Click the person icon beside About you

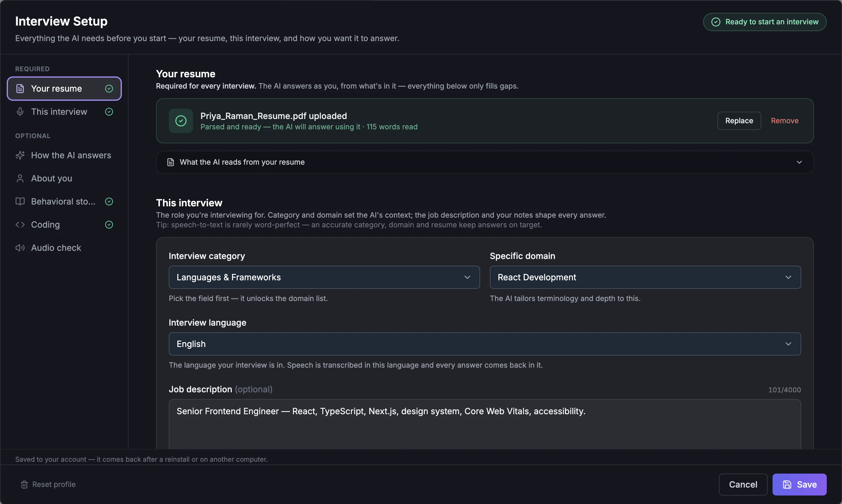point(20,178)
